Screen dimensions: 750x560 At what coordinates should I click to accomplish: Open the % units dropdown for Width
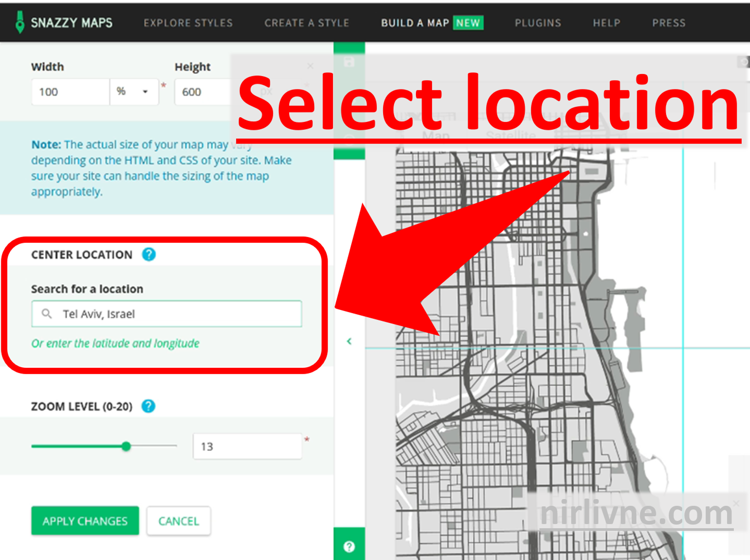pyautogui.click(x=134, y=91)
